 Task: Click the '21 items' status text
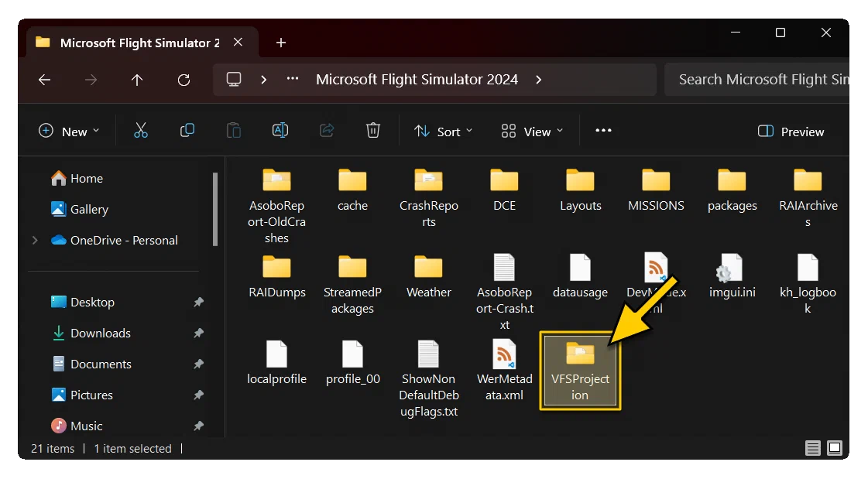(x=53, y=449)
